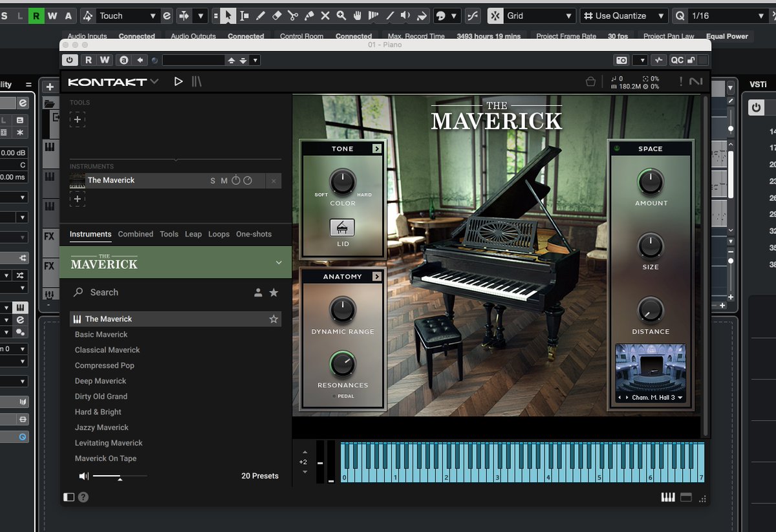The height and width of the screenshot is (532, 776).
Task: Switch to the Combined tab in the browser
Action: 135,234
